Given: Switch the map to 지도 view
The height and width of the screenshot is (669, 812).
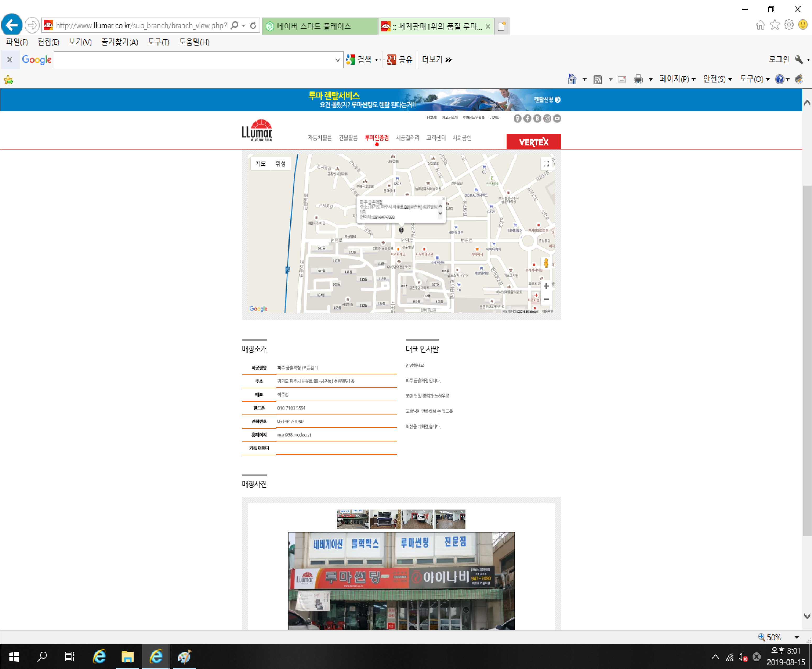Looking at the screenshot, I should click(x=261, y=164).
